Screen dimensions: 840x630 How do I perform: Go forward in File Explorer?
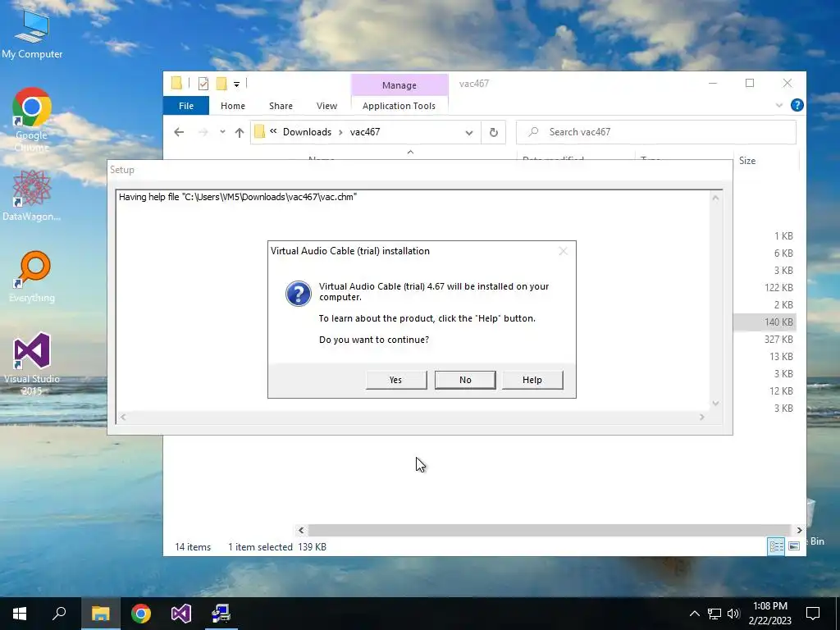(203, 132)
